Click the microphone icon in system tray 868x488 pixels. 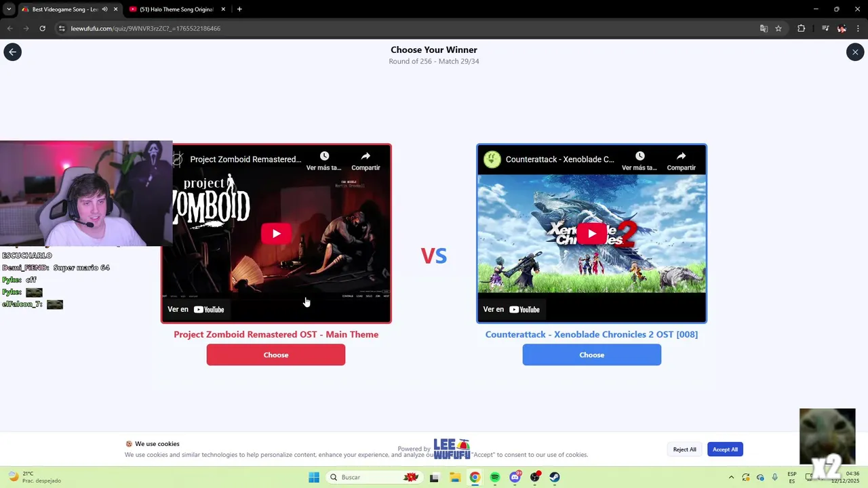pyautogui.click(x=774, y=477)
